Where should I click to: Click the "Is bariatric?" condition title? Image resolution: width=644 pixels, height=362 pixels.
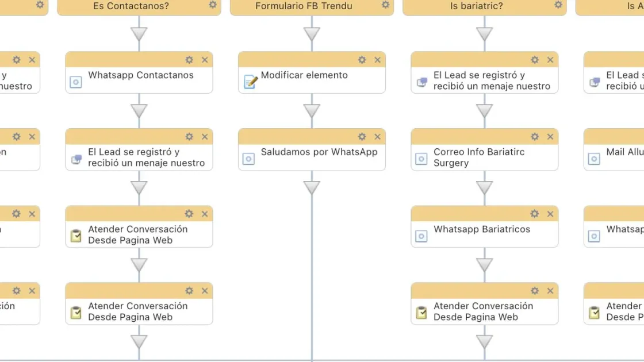pyautogui.click(x=477, y=6)
